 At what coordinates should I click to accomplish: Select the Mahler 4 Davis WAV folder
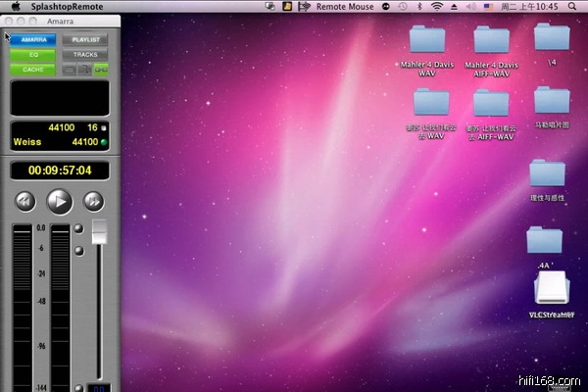pyautogui.click(x=428, y=41)
